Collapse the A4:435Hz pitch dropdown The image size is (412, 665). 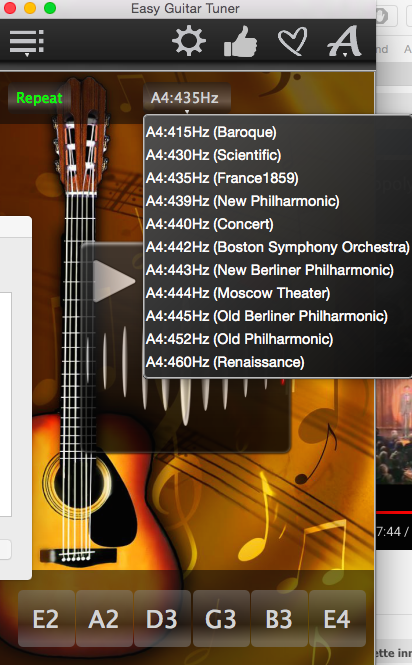[x=187, y=98]
